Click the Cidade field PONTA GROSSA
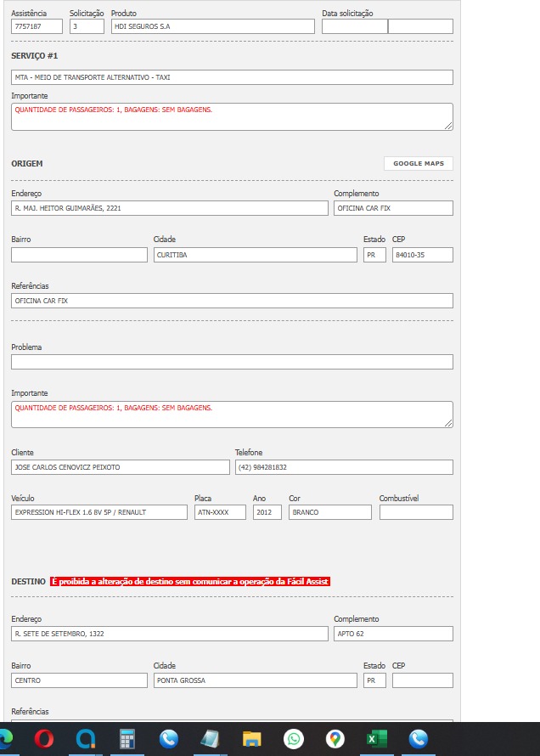The image size is (540, 756). [255, 680]
